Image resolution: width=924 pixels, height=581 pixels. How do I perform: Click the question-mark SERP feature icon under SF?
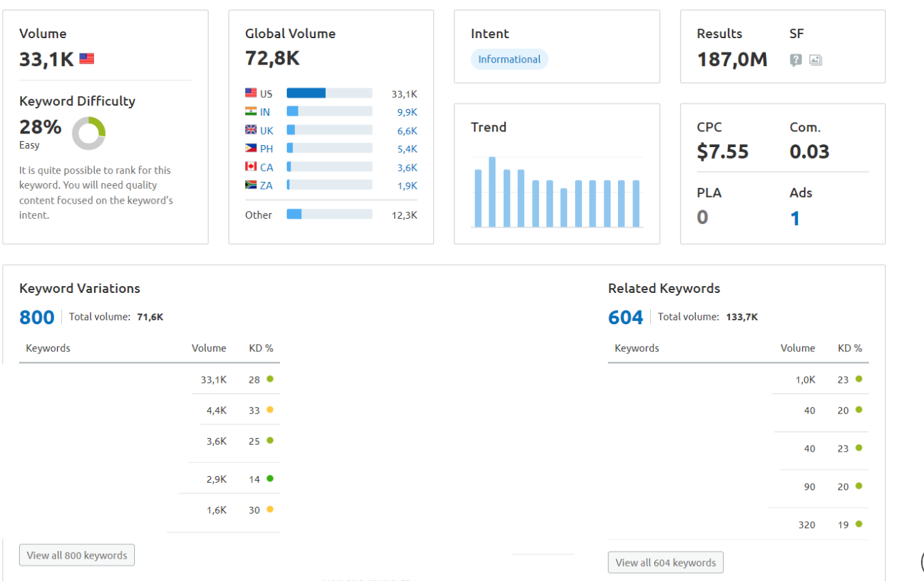[x=796, y=60]
